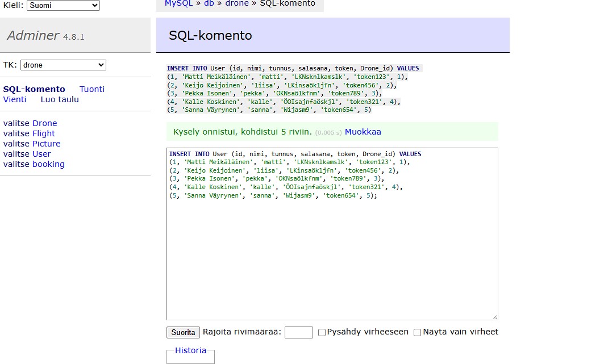Open the Picture table from the sidebar
This screenshot has width=604, height=364.
[46, 144]
